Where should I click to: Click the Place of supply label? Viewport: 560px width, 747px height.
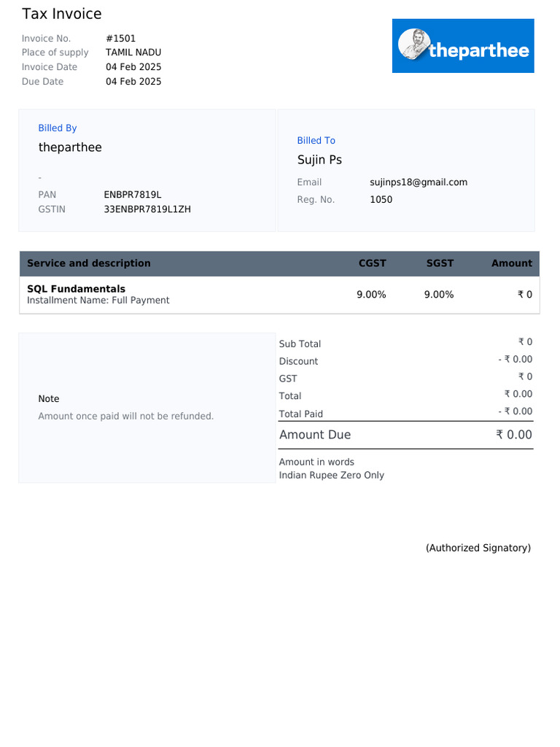click(55, 53)
